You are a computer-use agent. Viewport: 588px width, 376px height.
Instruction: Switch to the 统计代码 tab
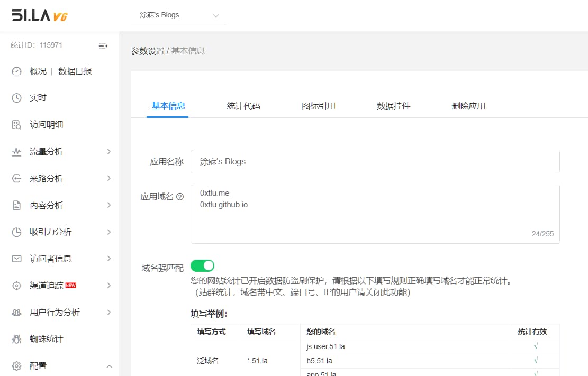[x=243, y=106]
